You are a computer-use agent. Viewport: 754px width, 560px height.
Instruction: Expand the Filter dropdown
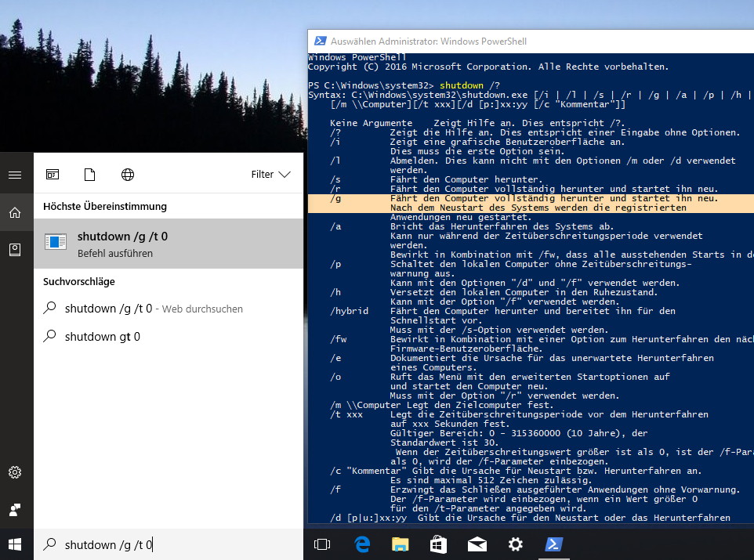270,175
